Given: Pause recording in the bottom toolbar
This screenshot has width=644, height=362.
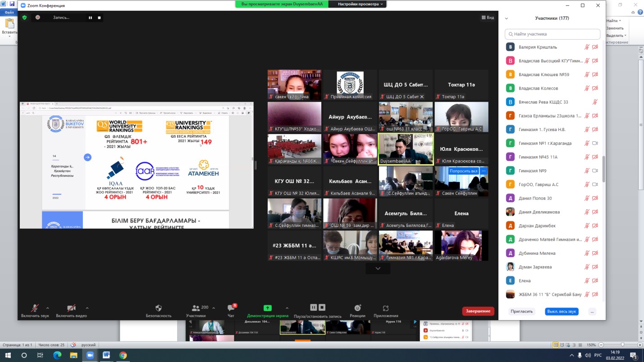Looking at the screenshot, I should click(313, 308).
